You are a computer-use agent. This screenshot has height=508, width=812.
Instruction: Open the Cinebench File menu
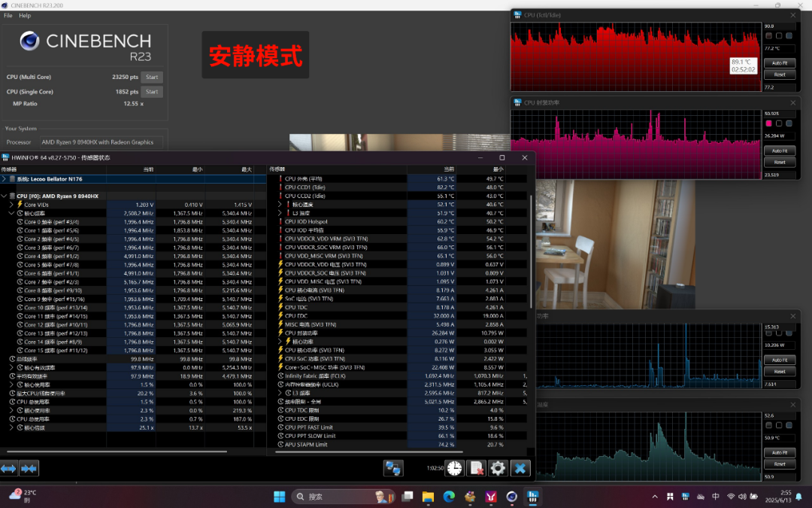pos(8,16)
